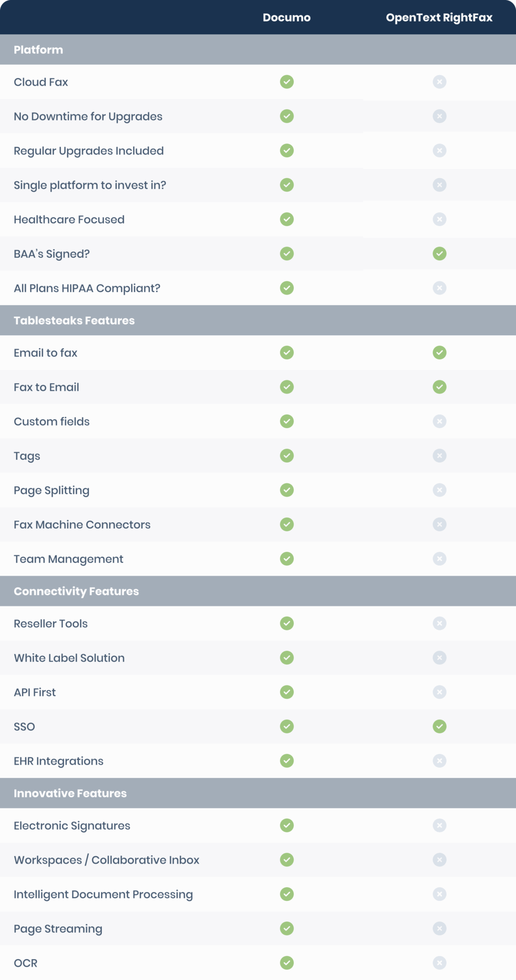Click RightFax's green check for BAA's Signed
Image resolution: width=516 pixels, height=980 pixels.
[x=439, y=254]
